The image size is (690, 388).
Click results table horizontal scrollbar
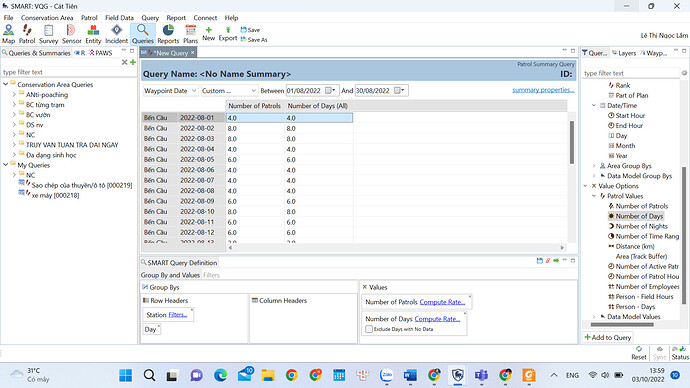tap(395, 248)
